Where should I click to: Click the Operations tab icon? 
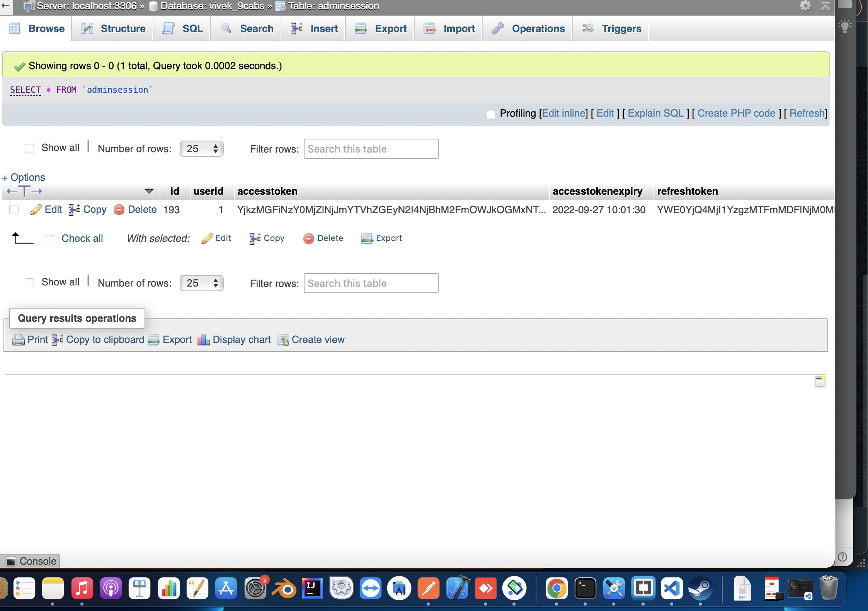click(498, 29)
